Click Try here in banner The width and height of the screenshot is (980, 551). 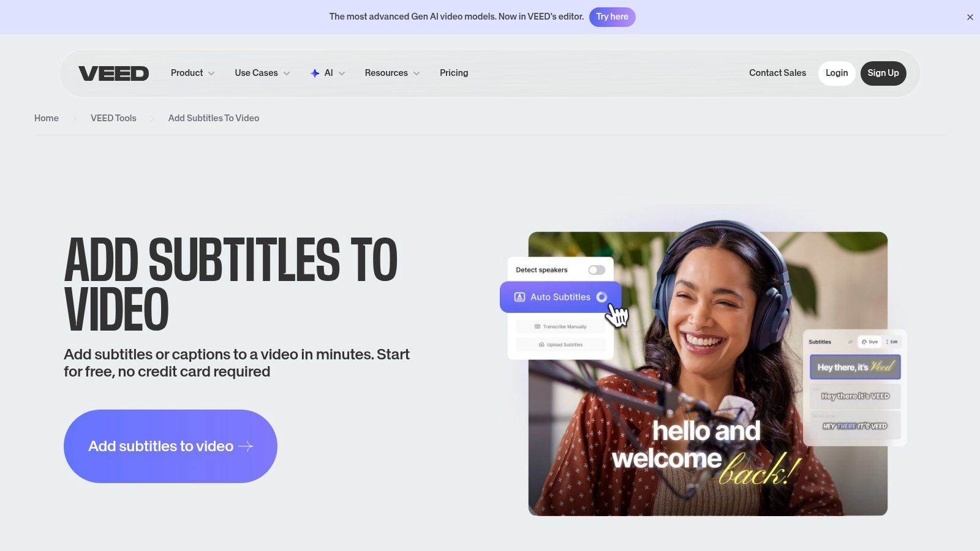pos(612,17)
